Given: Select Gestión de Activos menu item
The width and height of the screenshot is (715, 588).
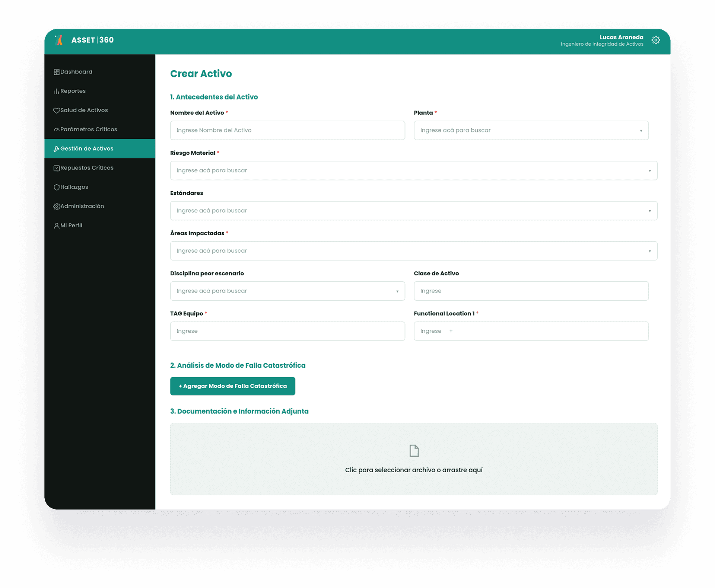Looking at the screenshot, I should click(100, 149).
